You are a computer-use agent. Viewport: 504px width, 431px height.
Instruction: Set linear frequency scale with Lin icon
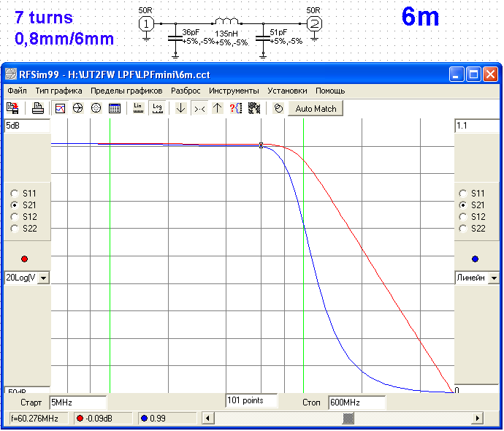click(x=138, y=108)
